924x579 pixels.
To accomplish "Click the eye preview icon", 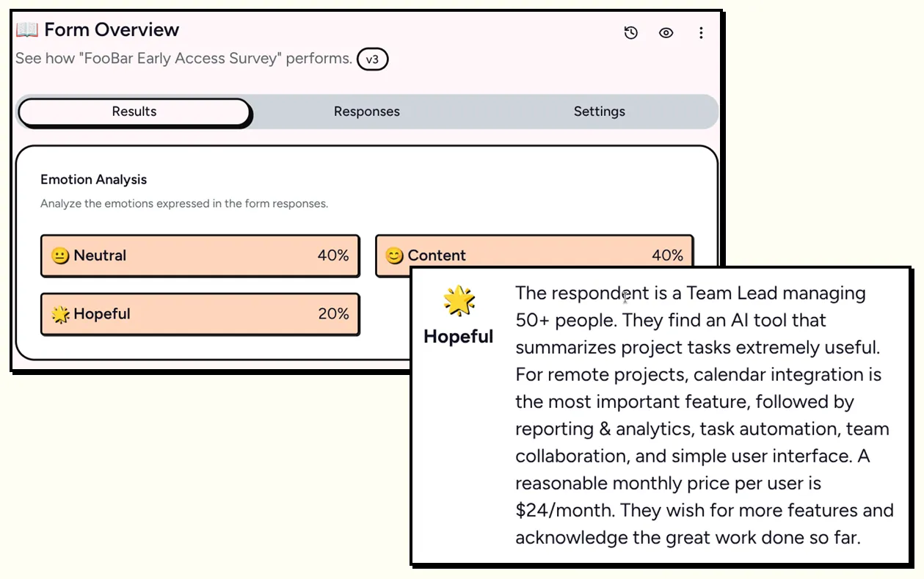I will (666, 32).
